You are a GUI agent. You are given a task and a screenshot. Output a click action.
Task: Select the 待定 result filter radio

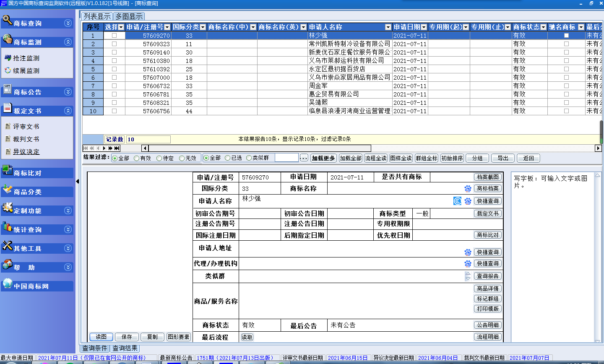click(159, 158)
